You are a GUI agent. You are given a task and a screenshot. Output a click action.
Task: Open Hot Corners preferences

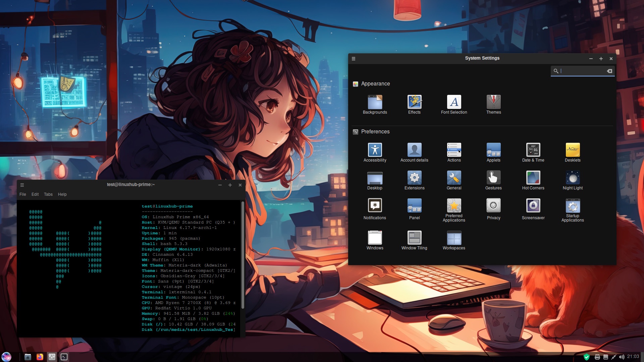[x=533, y=178]
